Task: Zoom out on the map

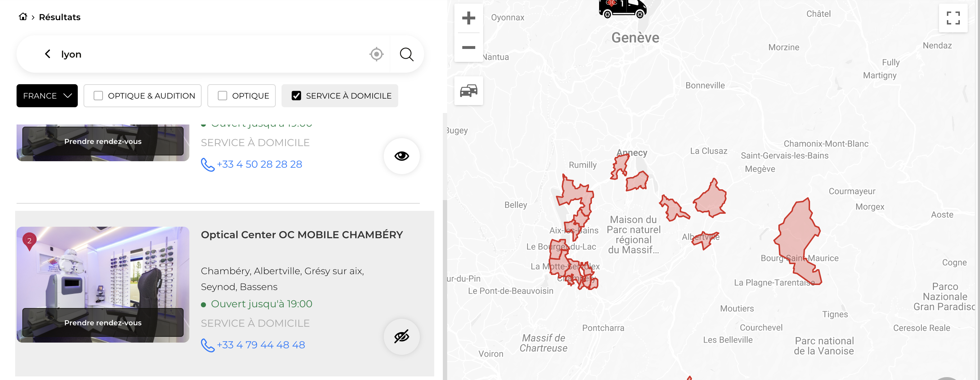Action: click(468, 47)
